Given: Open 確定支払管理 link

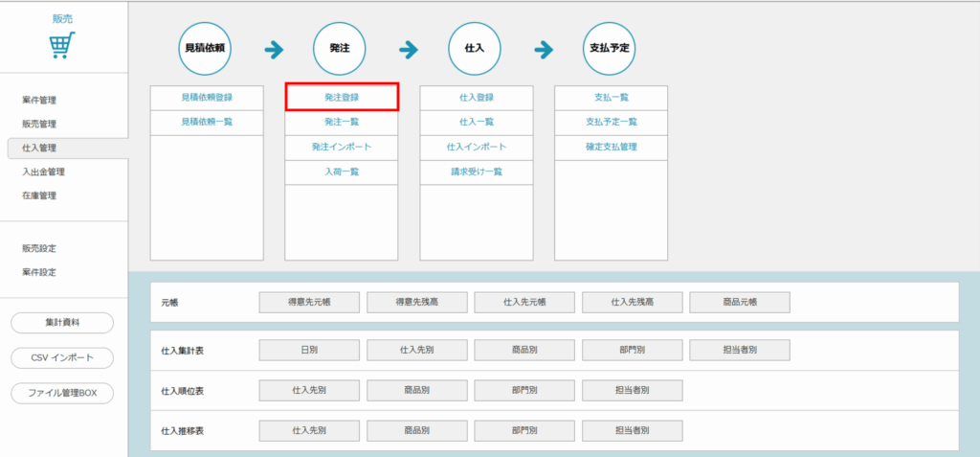Looking at the screenshot, I should pyautogui.click(x=611, y=147).
